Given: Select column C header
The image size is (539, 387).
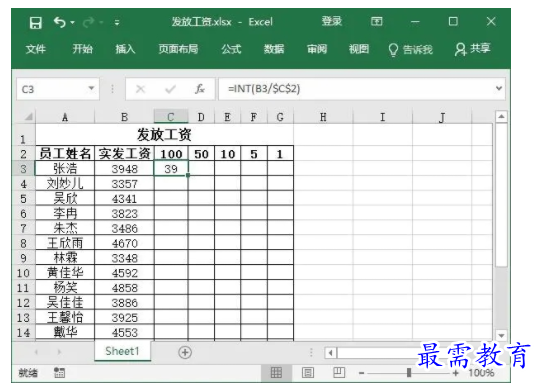Looking at the screenshot, I should point(171,117).
